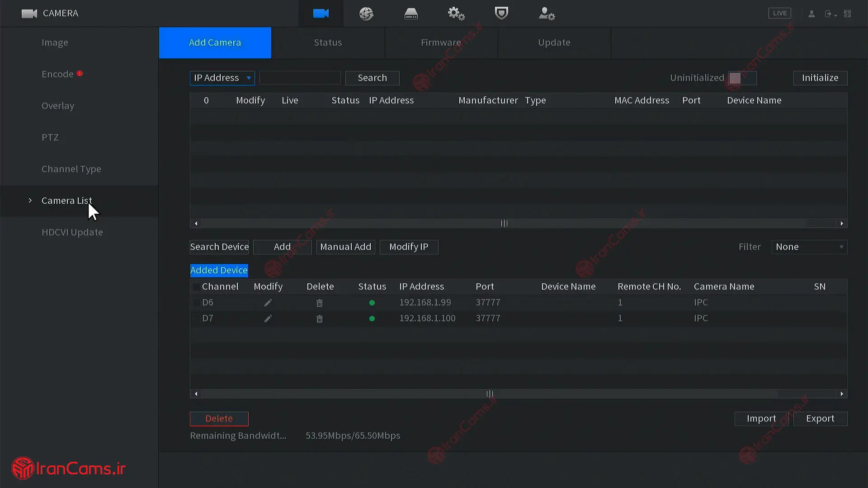
Task: Open the Overlay menu item
Action: (79, 106)
